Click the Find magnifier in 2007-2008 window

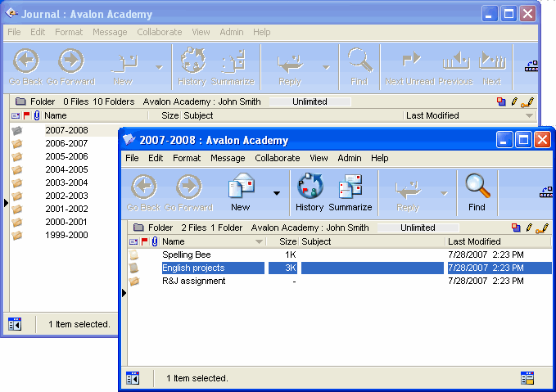(x=477, y=188)
